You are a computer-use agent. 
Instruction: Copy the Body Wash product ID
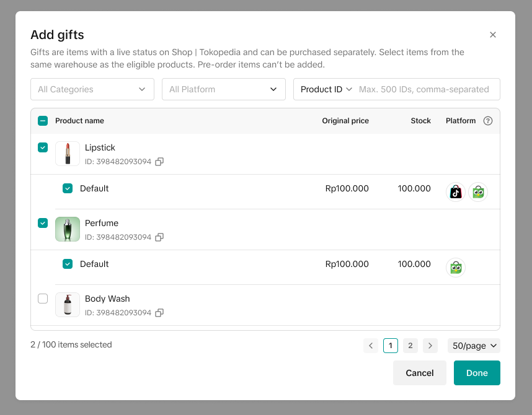pos(159,313)
